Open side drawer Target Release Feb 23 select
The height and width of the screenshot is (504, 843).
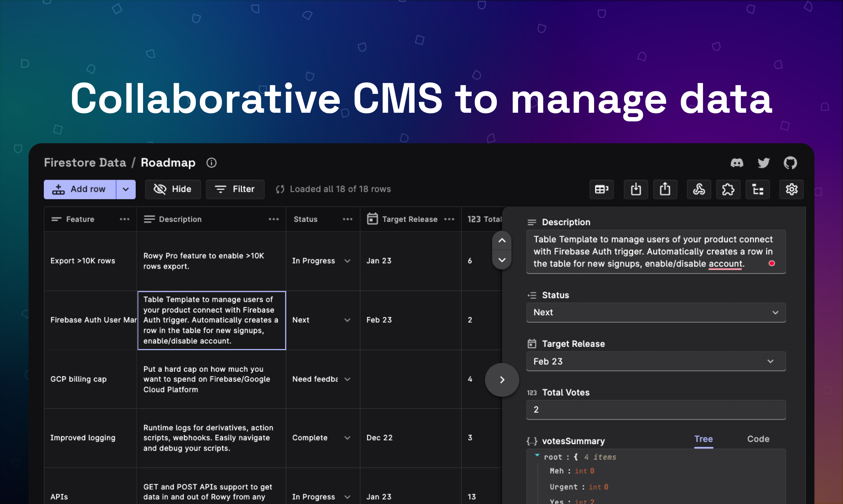pos(656,361)
